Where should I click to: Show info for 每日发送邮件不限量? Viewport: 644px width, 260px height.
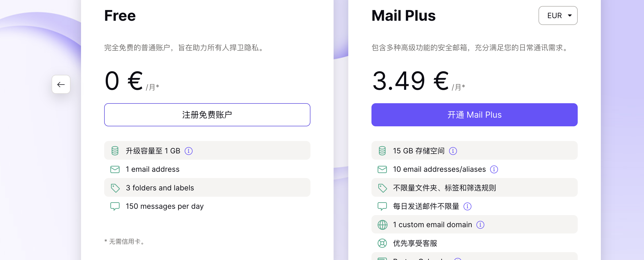[467, 206]
